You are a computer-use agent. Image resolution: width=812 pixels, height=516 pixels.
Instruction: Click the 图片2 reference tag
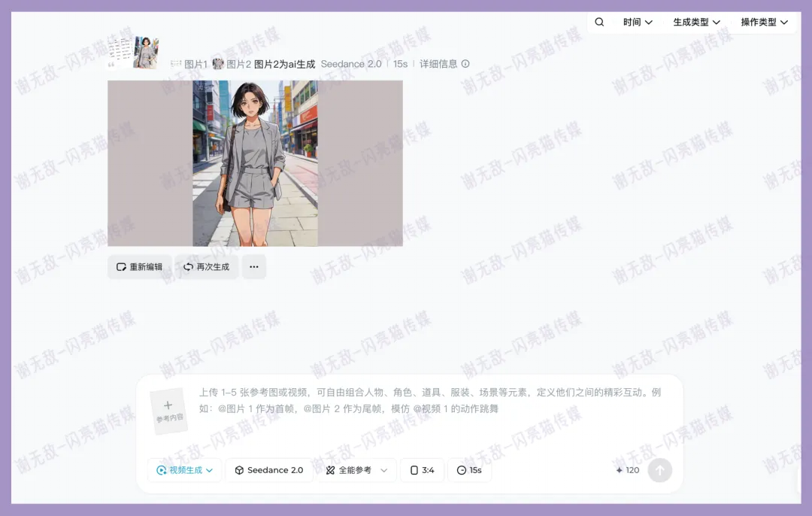click(232, 65)
